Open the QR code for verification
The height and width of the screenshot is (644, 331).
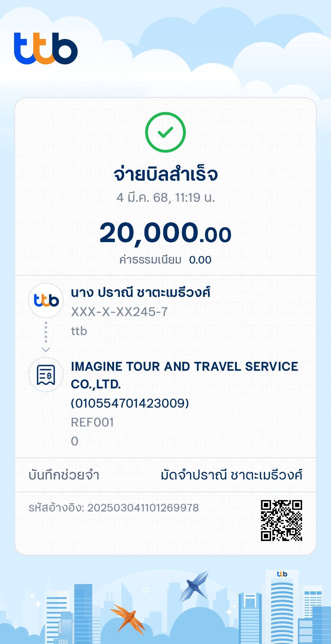pos(282,520)
